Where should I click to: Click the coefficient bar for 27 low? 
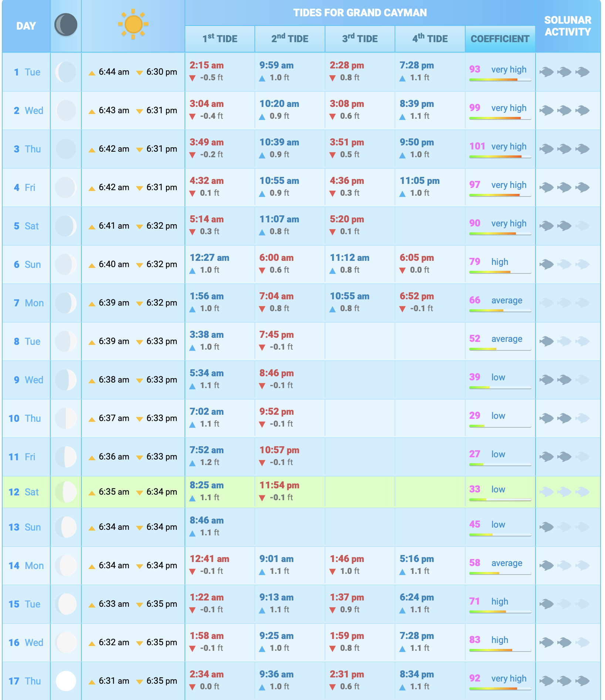pyautogui.click(x=500, y=465)
